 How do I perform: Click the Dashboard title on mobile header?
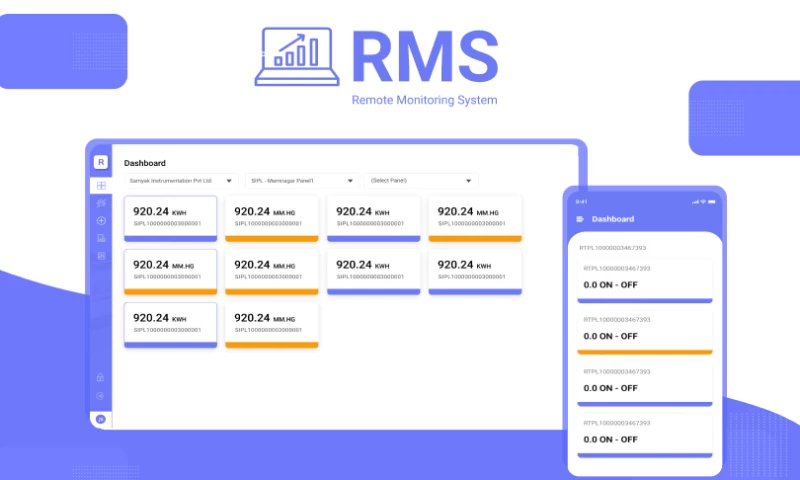(613, 219)
